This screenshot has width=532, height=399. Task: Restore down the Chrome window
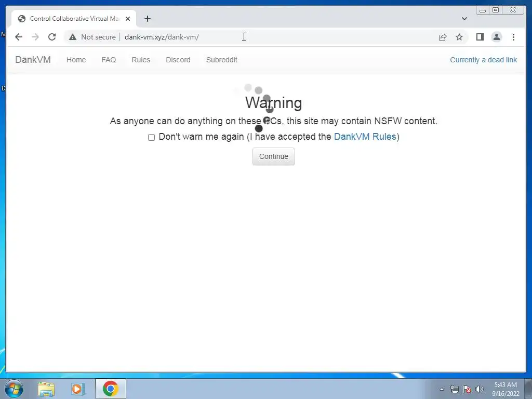496,10
